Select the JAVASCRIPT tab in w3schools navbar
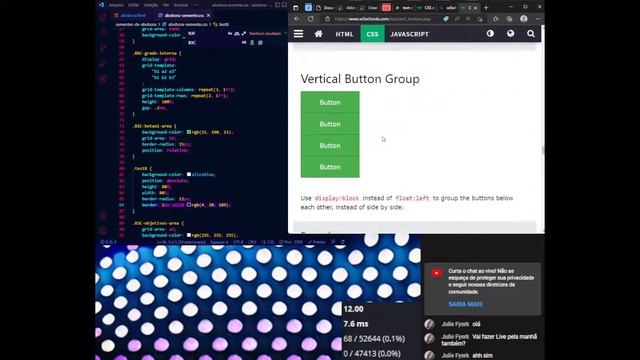 (x=409, y=34)
